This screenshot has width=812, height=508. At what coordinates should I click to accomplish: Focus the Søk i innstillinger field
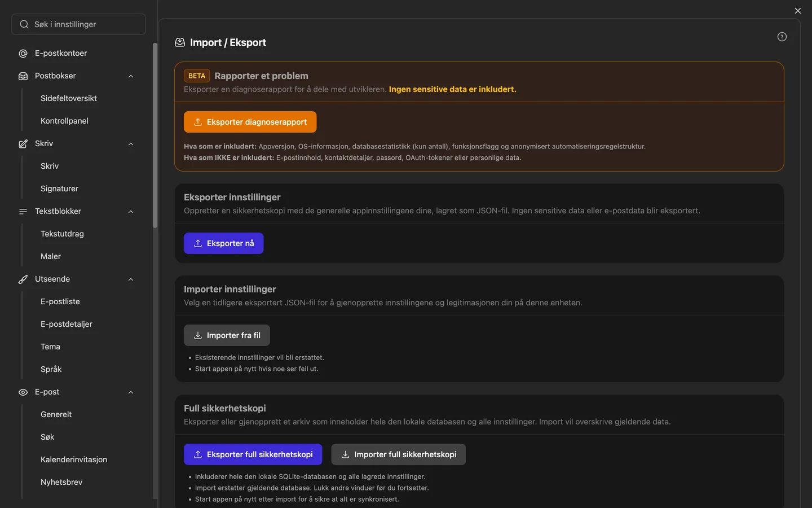coord(78,24)
